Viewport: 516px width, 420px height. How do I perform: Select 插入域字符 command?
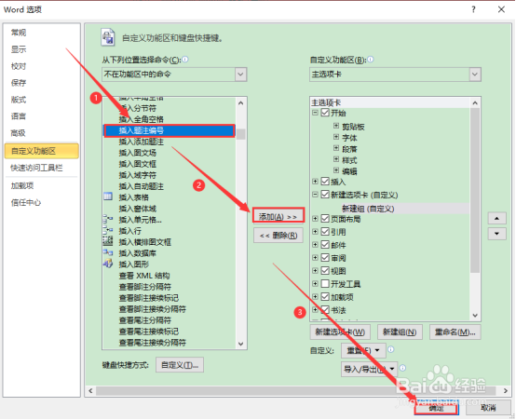click(138, 175)
